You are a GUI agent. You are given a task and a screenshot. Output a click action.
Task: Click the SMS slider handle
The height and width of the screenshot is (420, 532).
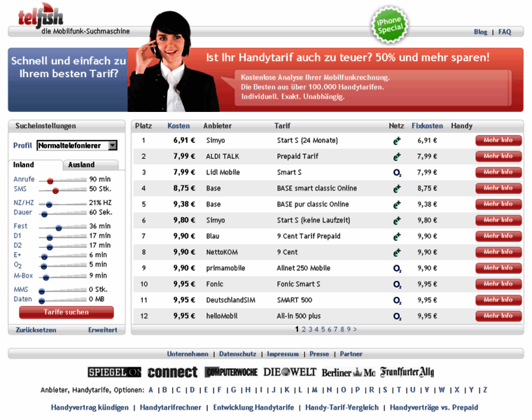[55, 190]
